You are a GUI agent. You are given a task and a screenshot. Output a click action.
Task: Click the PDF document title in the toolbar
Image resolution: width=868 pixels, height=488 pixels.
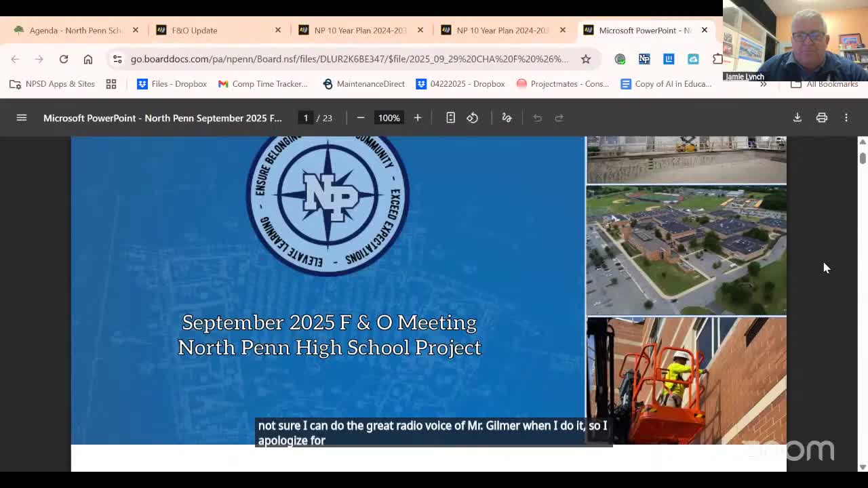click(163, 118)
